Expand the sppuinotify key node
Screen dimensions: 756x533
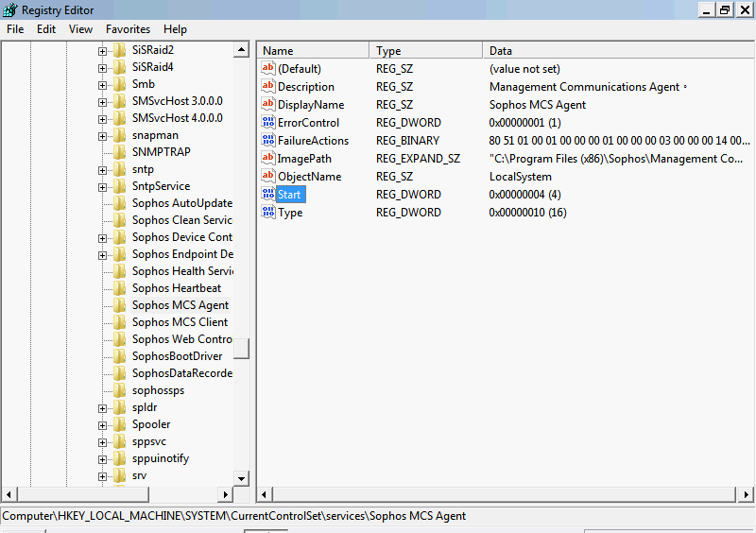coord(102,459)
